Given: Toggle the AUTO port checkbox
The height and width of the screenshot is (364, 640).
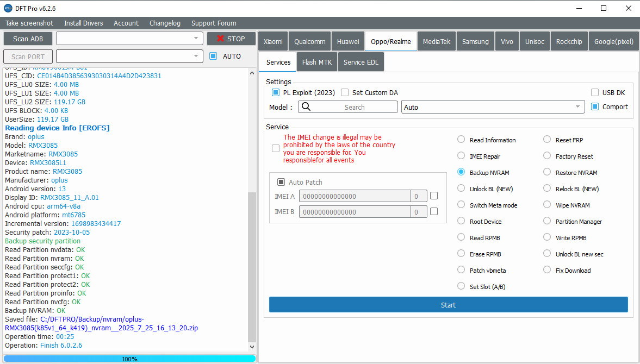Looking at the screenshot, I should pos(213,56).
